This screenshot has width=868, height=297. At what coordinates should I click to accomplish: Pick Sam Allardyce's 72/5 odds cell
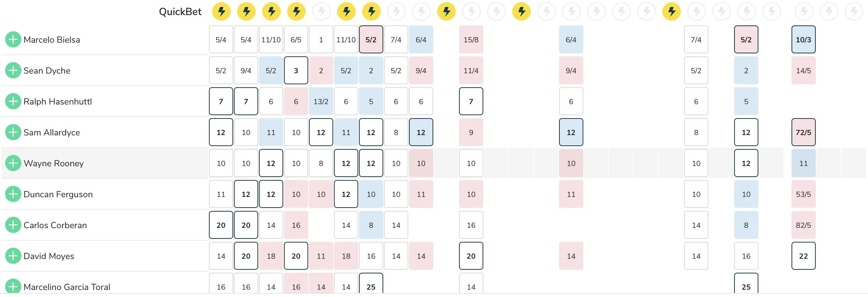click(803, 132)
